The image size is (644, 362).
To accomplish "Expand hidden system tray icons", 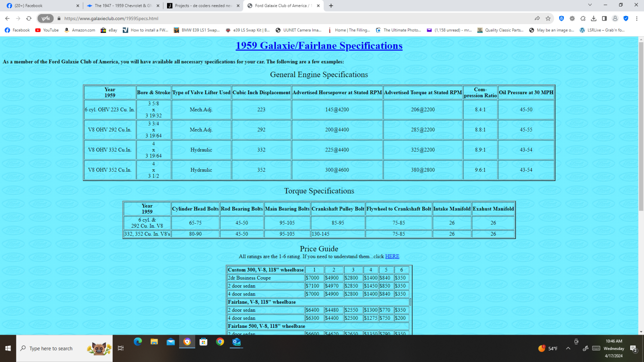I will tap(568, 348).
